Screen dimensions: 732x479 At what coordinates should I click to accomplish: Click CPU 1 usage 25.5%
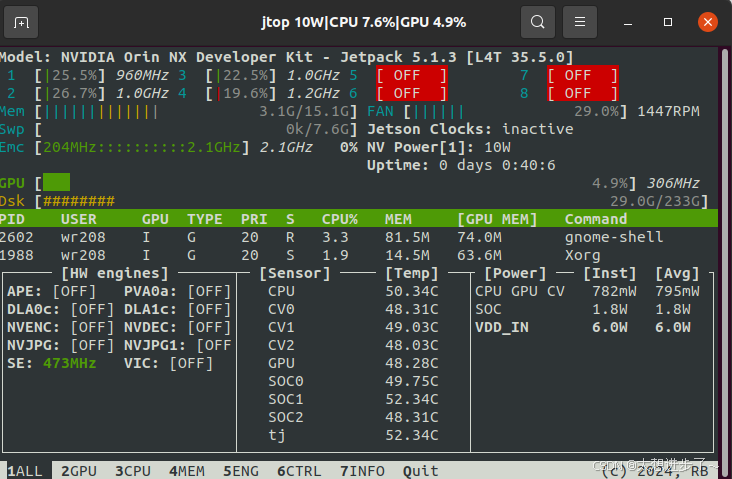[x=75, y=75]
